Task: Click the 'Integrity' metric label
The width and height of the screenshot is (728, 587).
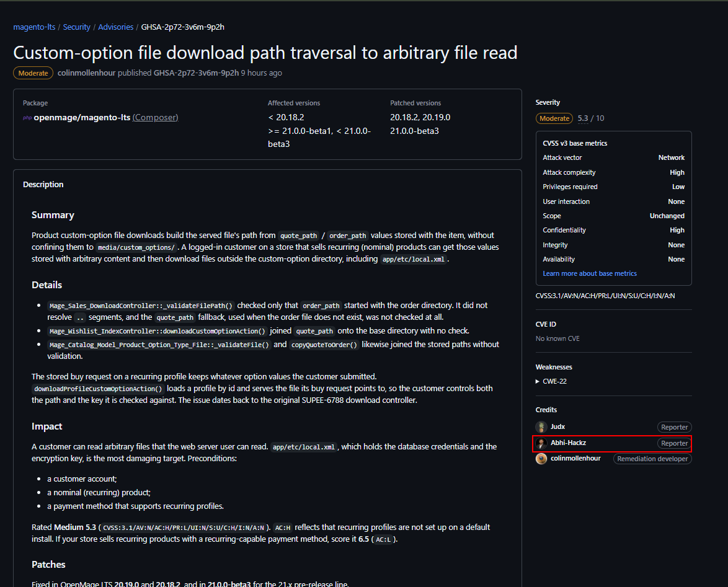Action: 555,245
